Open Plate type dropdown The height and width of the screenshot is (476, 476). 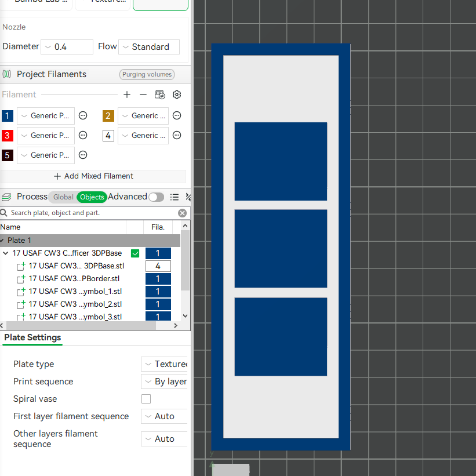164,364
